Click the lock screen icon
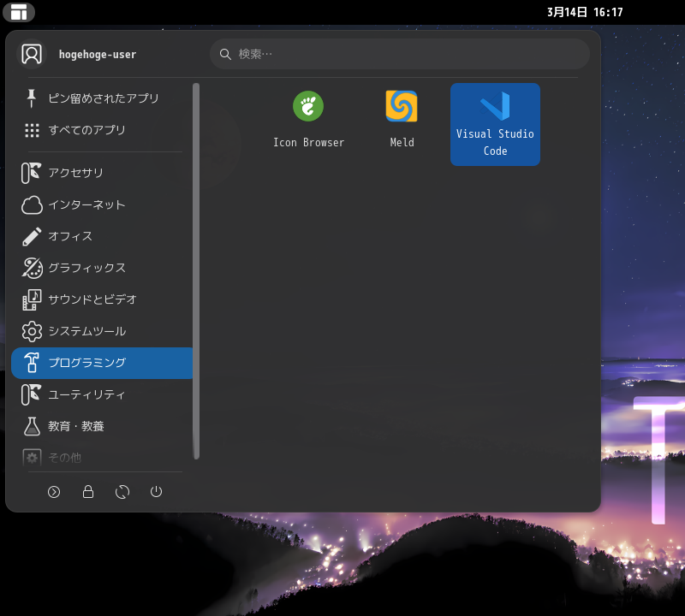 tap(88, 492)
